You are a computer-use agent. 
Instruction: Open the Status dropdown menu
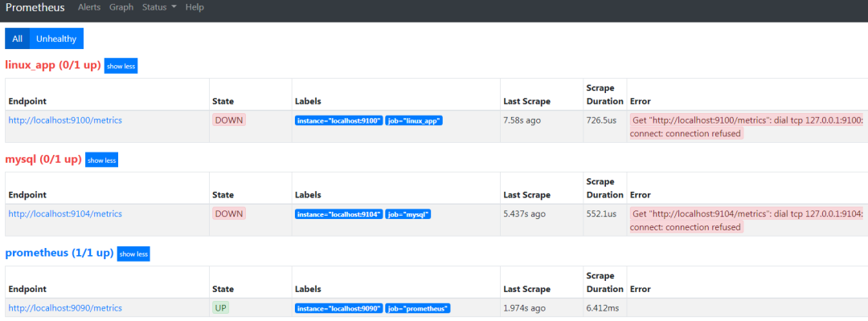[159, 7]
